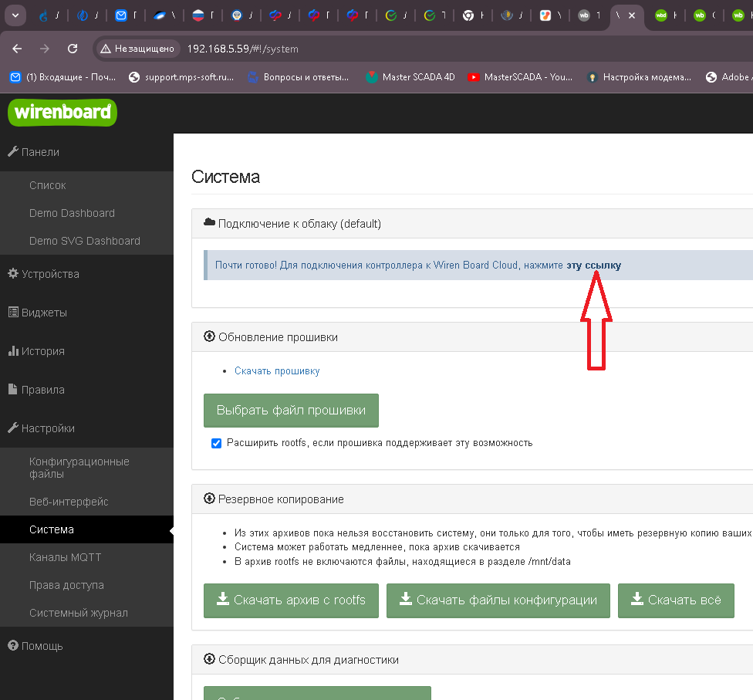This screenshot has height=700, width=753.
Task: Open Правила in the sidebar
Action: pyautogui.click(x=42, y=390)
